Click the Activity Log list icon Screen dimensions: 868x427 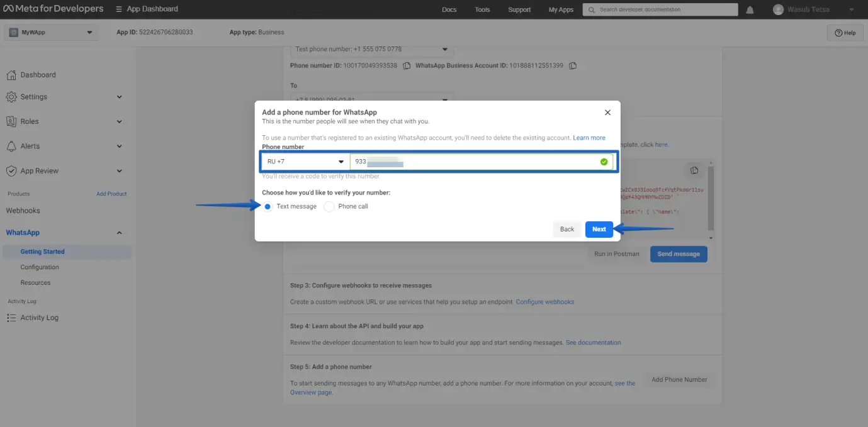pos(11,318)
